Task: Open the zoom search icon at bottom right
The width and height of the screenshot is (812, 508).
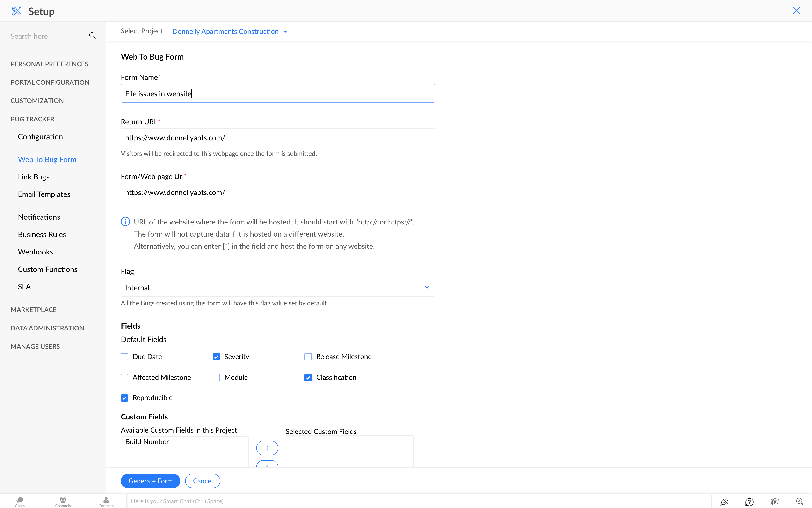Action: pos(800,502)
